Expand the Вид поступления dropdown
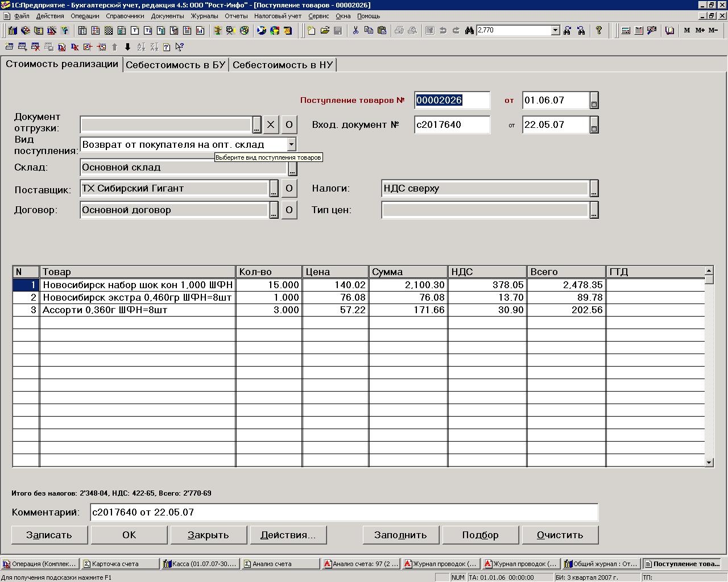728x582 pixels. (x=291, y=144)
